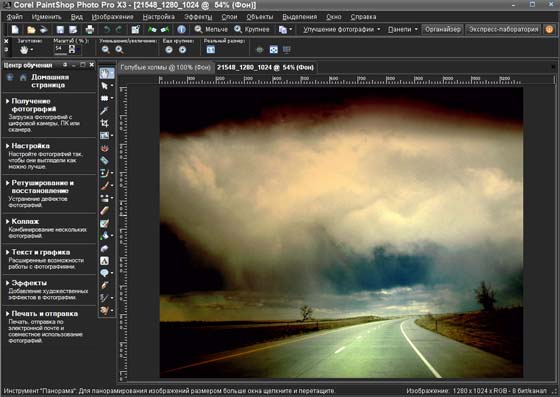Select the Dropper tool icon
Viewport: 560px width, 397px height.
pos(104,111)
